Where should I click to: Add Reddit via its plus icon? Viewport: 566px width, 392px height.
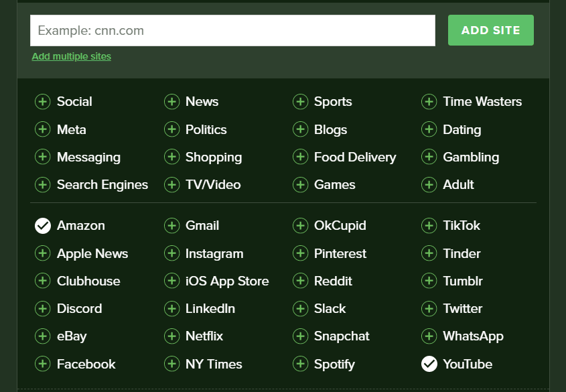[300, 281]
